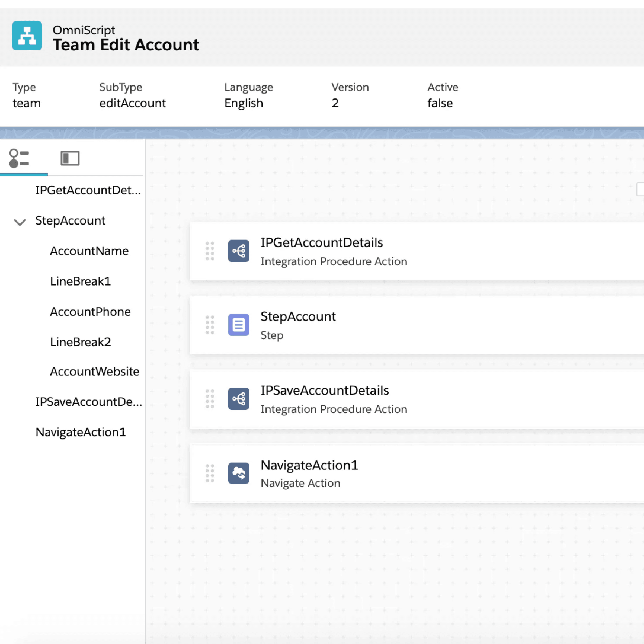The height and width of the screenshot is (644, 644).
Task: Switch to the element tree view tab
Action: pos(19,158)
